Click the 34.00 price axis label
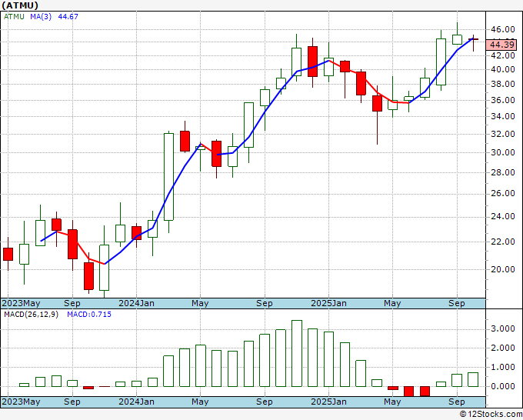This screenshot has width=523, height=420. coord(503,116)
